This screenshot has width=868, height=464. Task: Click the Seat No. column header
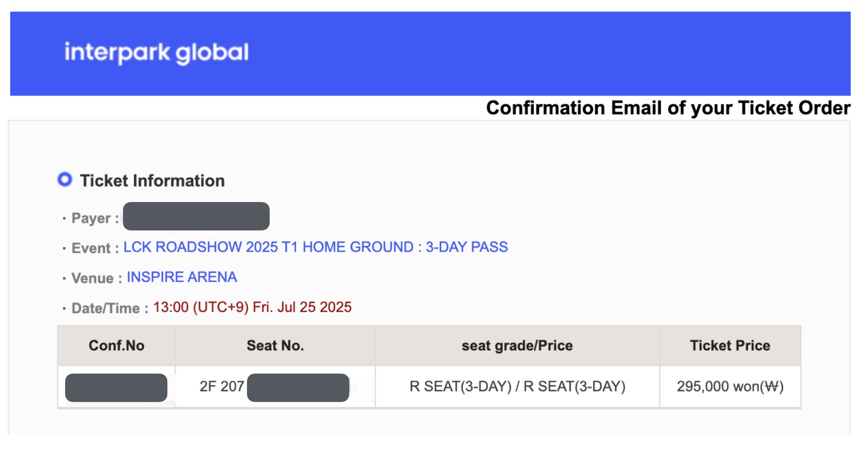[275, 346]
